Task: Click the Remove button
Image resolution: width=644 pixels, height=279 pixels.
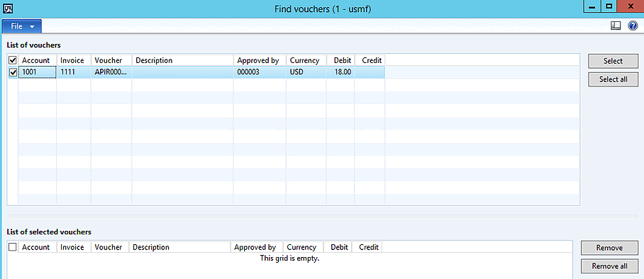Action: coord(609,248)
